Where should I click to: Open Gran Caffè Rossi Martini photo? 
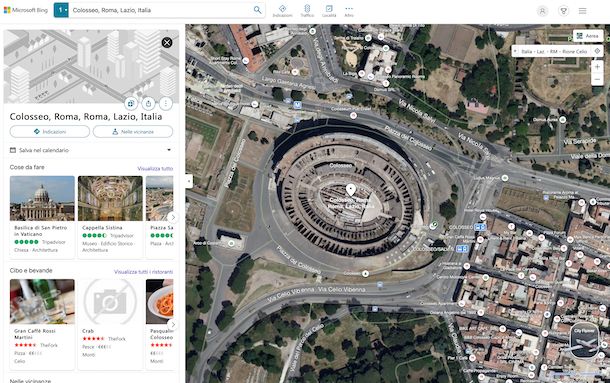[x=42, y=302]
